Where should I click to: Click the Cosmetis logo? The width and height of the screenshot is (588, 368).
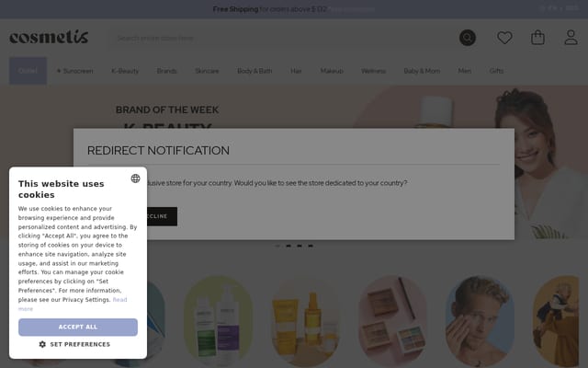[49, 37]
